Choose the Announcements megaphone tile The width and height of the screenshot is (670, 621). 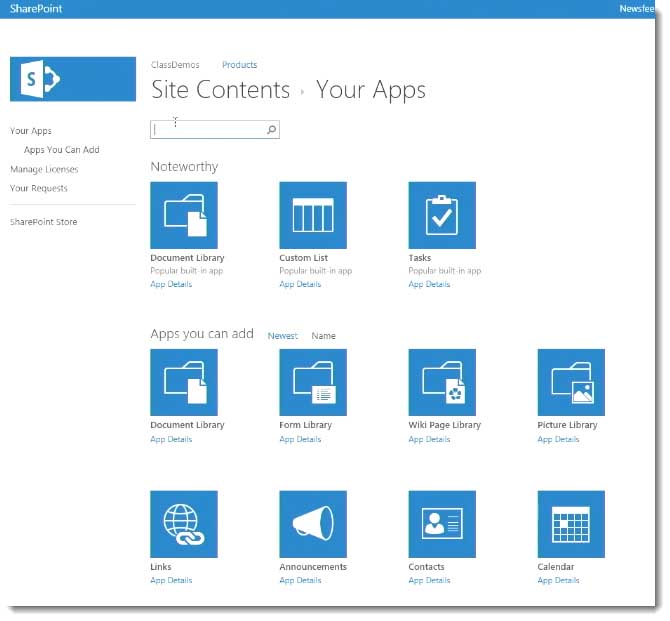(x=313, y=524)
